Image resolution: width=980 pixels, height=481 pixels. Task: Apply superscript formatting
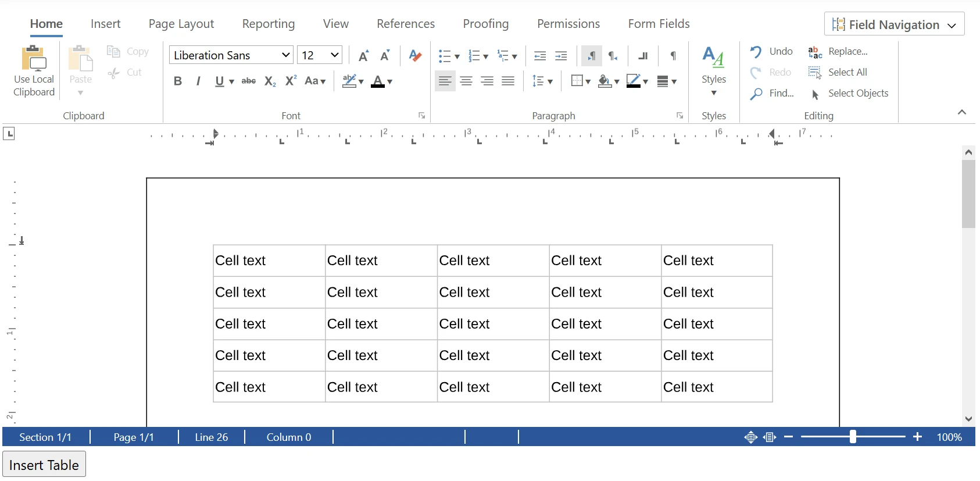point(291,81)
